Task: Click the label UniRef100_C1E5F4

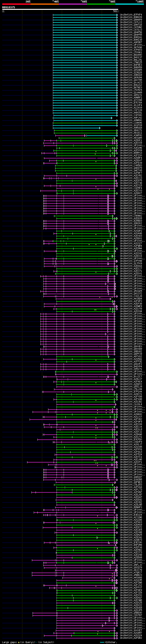Action: click(x=131, y=188)
